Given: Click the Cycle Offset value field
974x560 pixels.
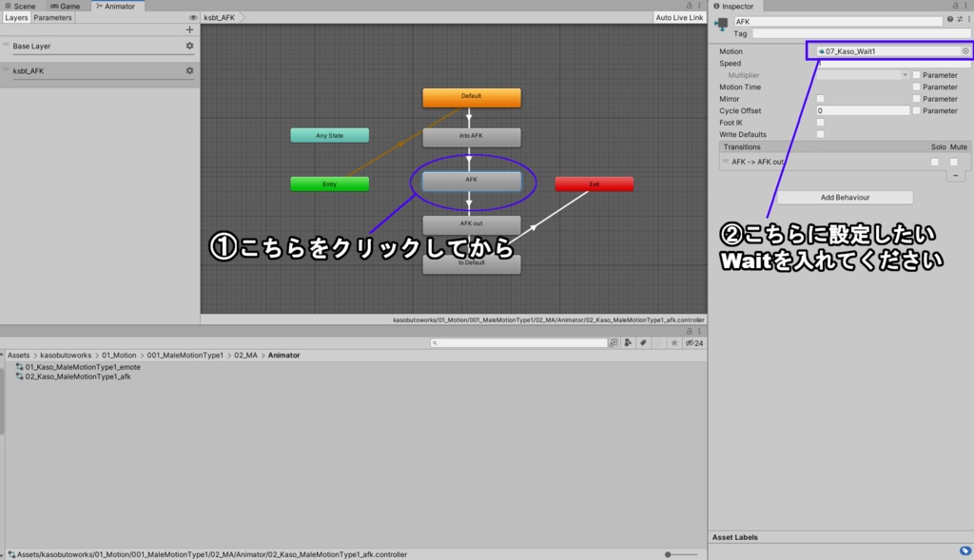Looking at the screenshot, I should click(863, 110).
